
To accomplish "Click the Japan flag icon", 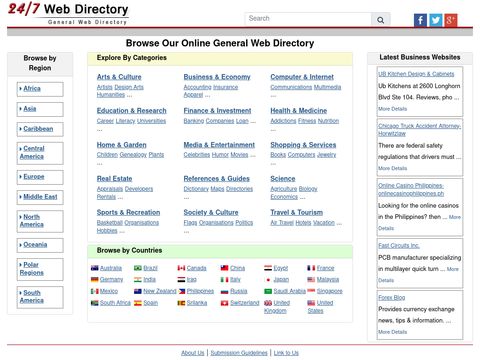I will click(x=268, y=279).
